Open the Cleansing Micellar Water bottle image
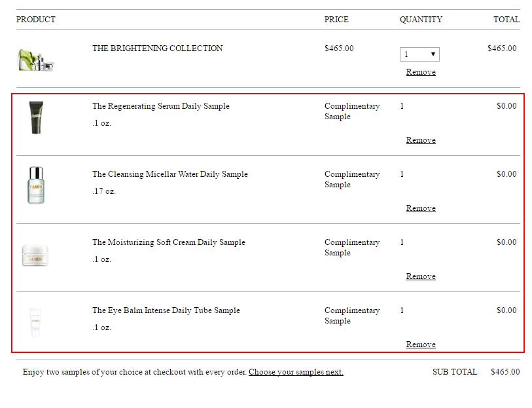 pos(35,185)
